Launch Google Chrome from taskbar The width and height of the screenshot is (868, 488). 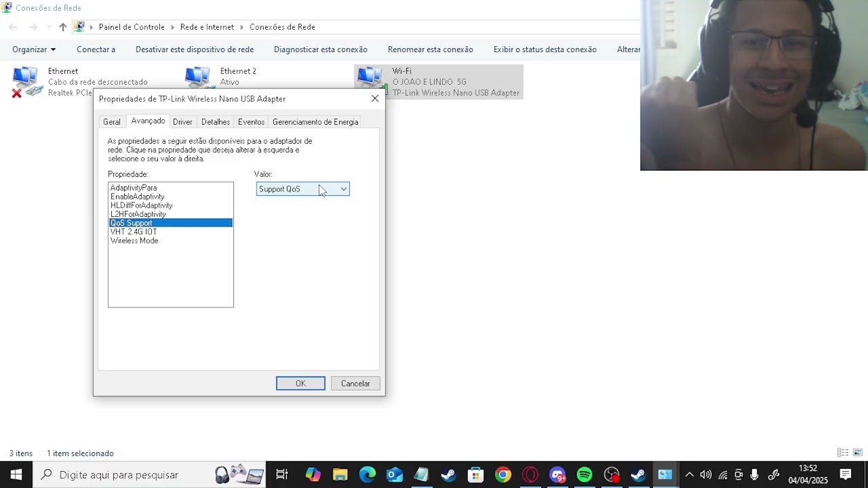click(x=502, y=474)
